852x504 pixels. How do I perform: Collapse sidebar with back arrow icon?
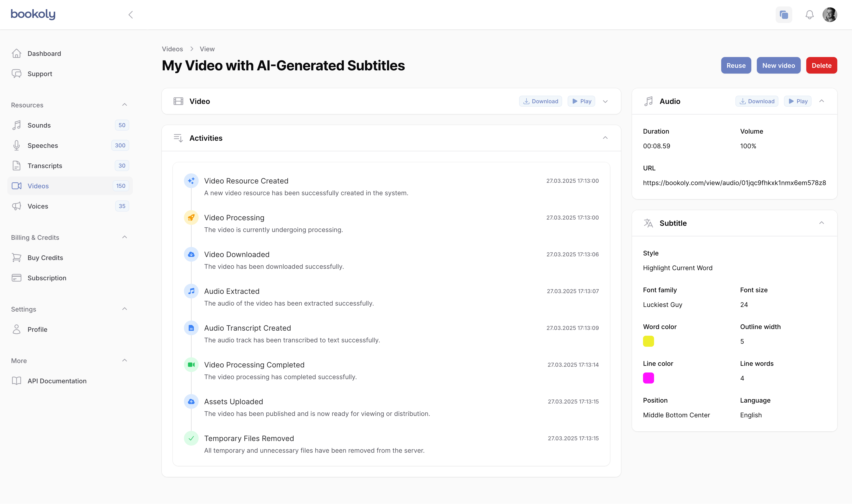pos(131,15)
